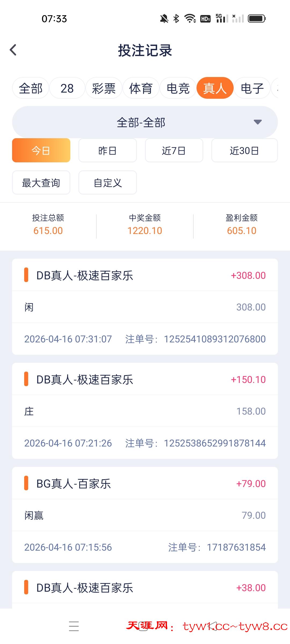290x644 pixels.
Task: Tap the 最大查询 button
Action: click(41, 183)
